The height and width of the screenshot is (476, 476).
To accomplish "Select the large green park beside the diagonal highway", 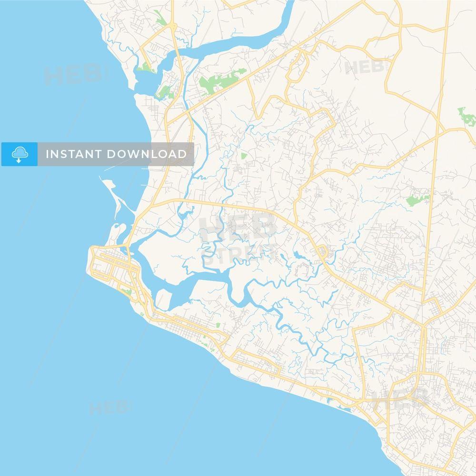I will [x=221, y=80].
